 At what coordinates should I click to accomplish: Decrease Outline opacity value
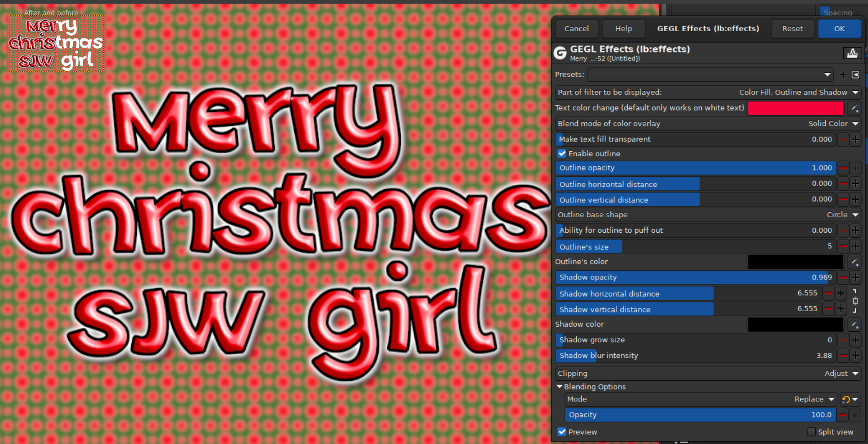[843, 168]
